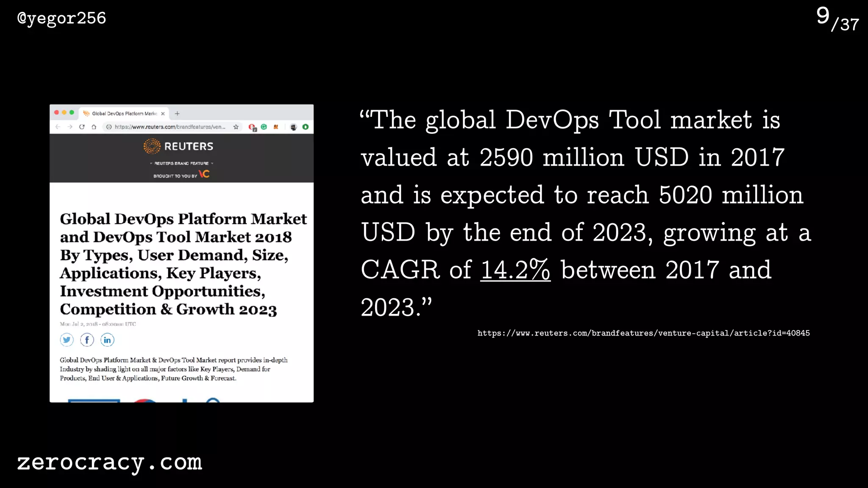Open the reuters.com venture-capital article URL
The width and height of the screenshot is (868, 488).
click(x=643, y=333)
